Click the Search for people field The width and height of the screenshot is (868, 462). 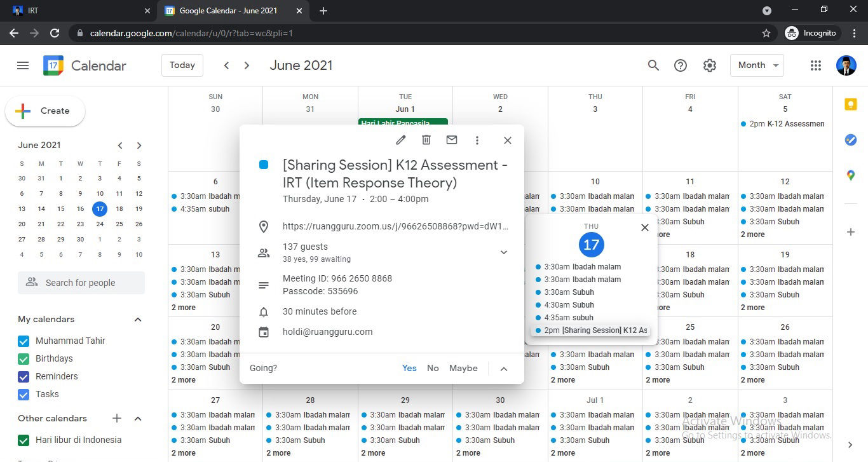81,283
